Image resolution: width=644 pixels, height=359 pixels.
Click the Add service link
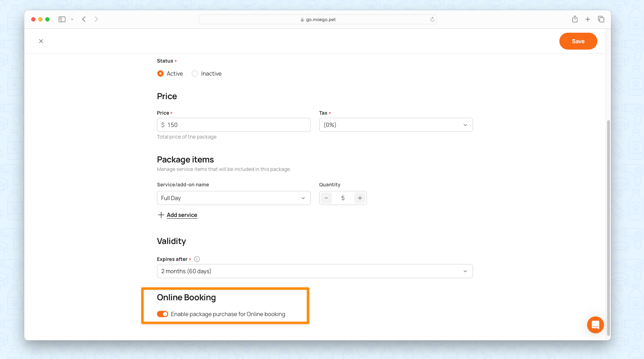(182, 215)
